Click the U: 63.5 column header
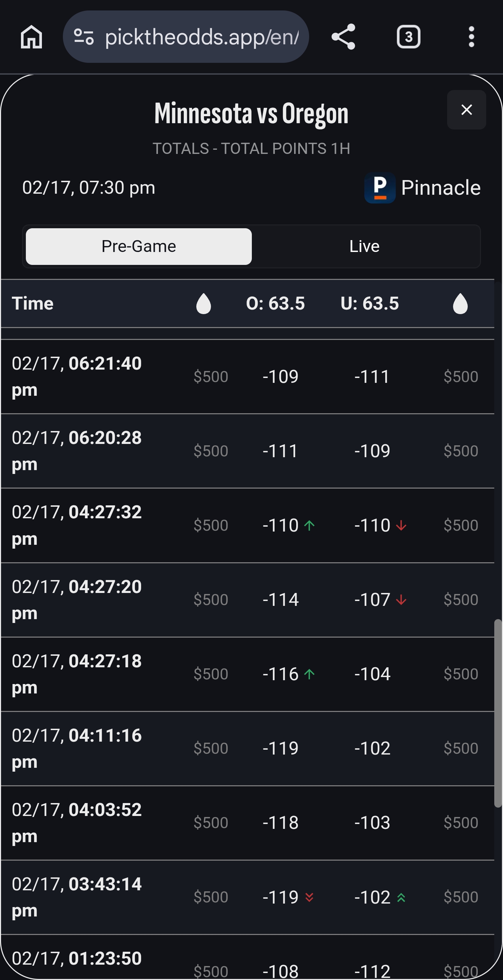Screen dimensions: 503x980 point(369,304)
